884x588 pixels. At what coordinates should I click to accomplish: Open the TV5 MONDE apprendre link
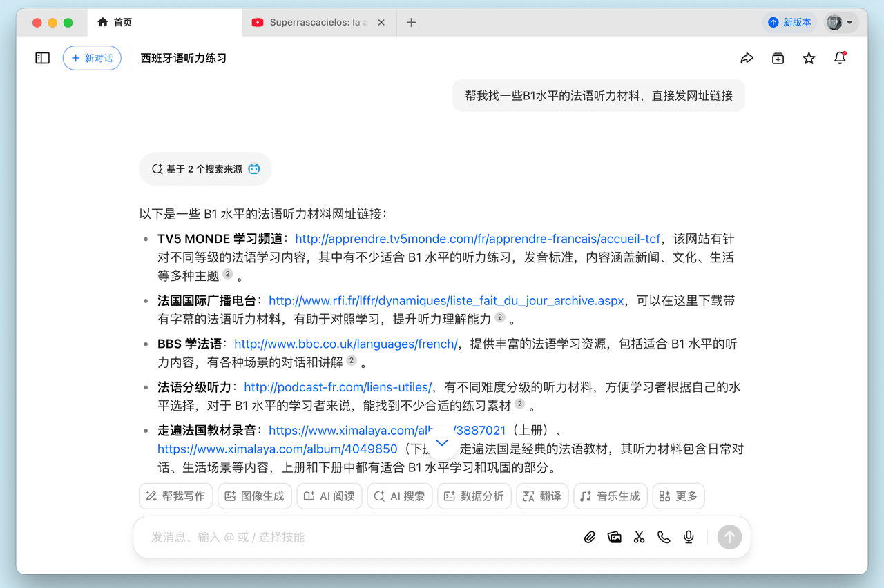click(477, 239)
